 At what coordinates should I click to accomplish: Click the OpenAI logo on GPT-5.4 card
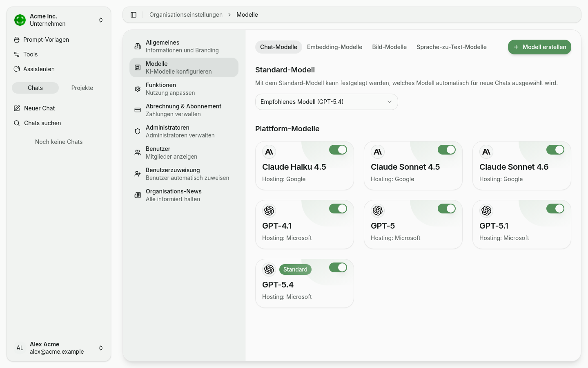pos(269,269)
